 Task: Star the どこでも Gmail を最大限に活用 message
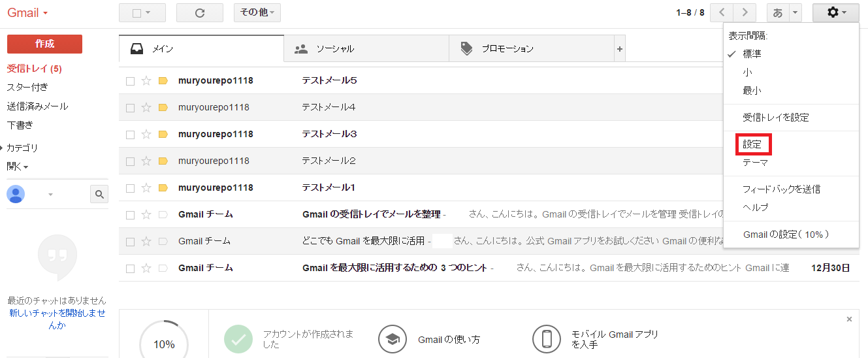point(146,242)
